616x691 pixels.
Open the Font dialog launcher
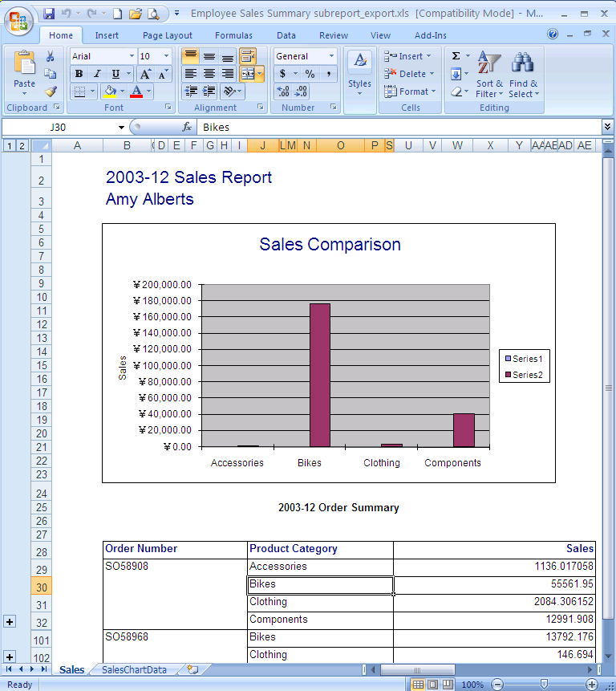click(x=168, y=107)
